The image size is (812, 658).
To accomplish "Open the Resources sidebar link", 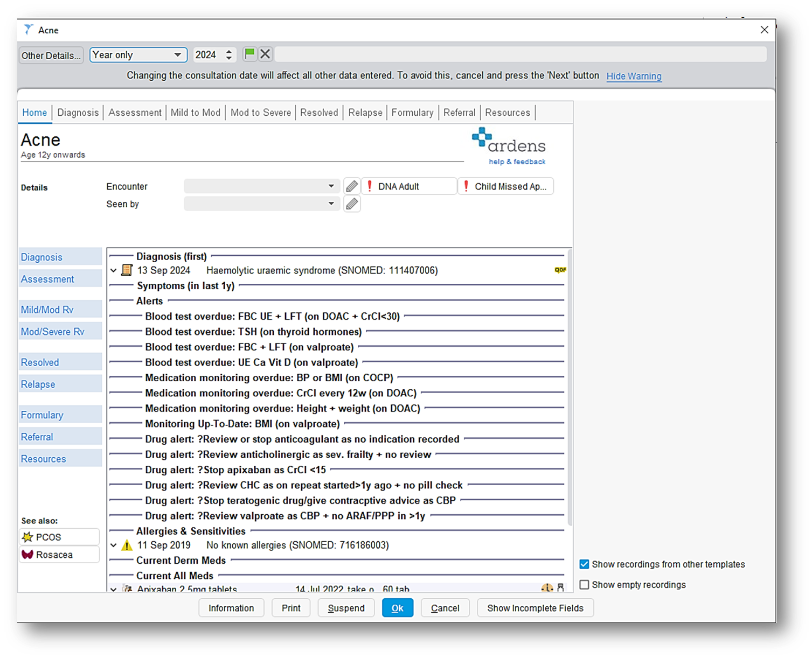I will click(x=60, y=459).
